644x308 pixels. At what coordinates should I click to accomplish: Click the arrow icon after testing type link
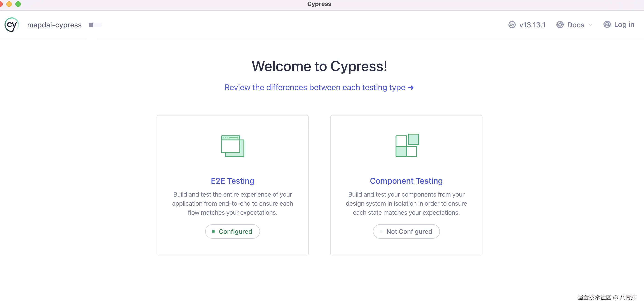coord(410,88)
